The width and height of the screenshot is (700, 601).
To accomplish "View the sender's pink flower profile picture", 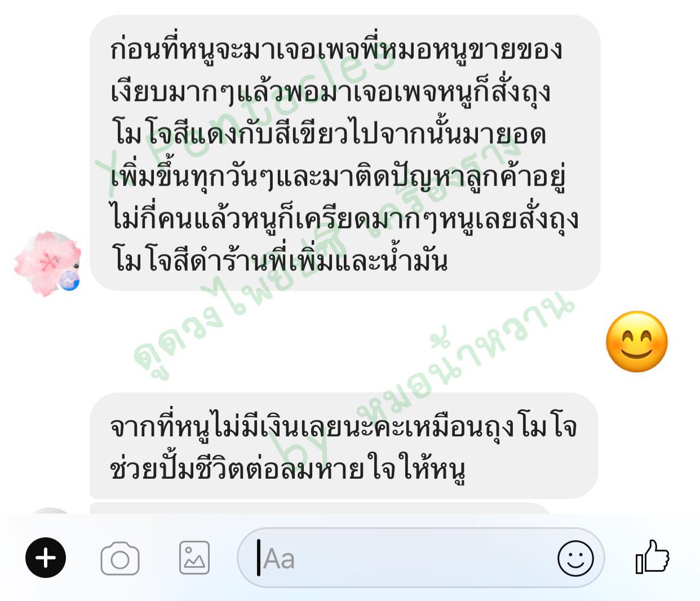I will [47, 263].
